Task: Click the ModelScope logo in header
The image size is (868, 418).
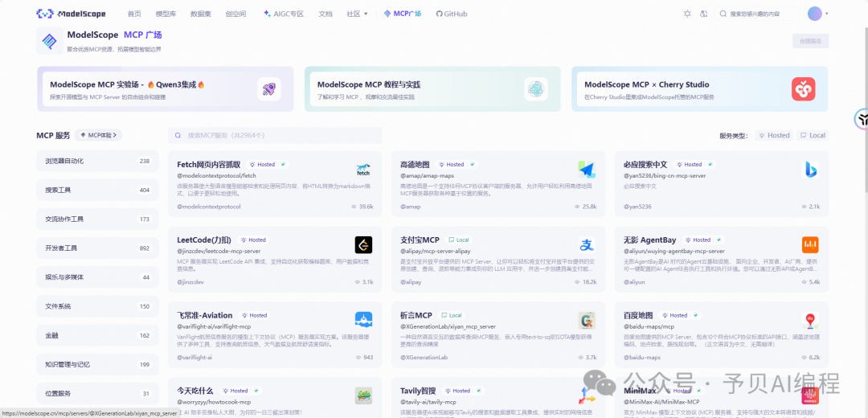Action: [x=71, y=14]
